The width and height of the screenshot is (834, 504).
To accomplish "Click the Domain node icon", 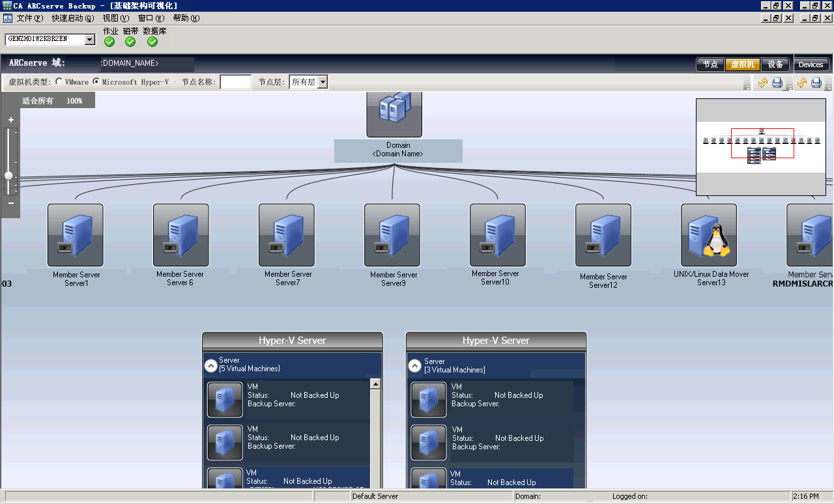I will coord(394,114).
